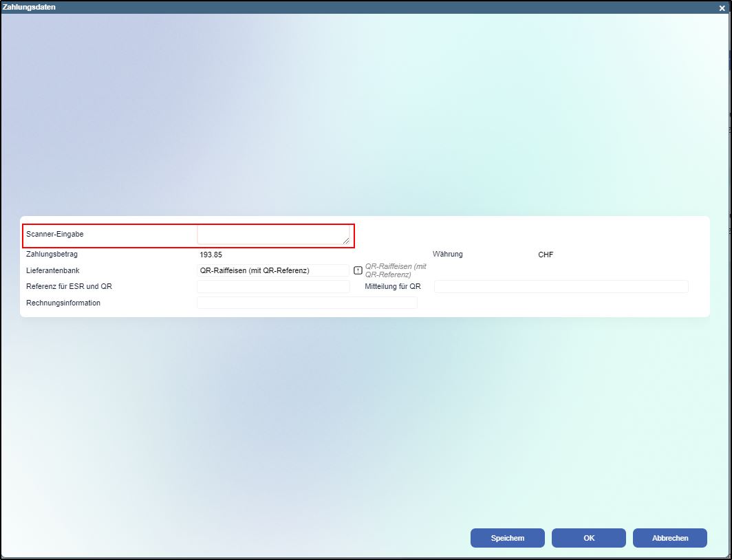Confirm with the OK button
This screenshot has width=732, height=560.
click(x=588, y=538)
